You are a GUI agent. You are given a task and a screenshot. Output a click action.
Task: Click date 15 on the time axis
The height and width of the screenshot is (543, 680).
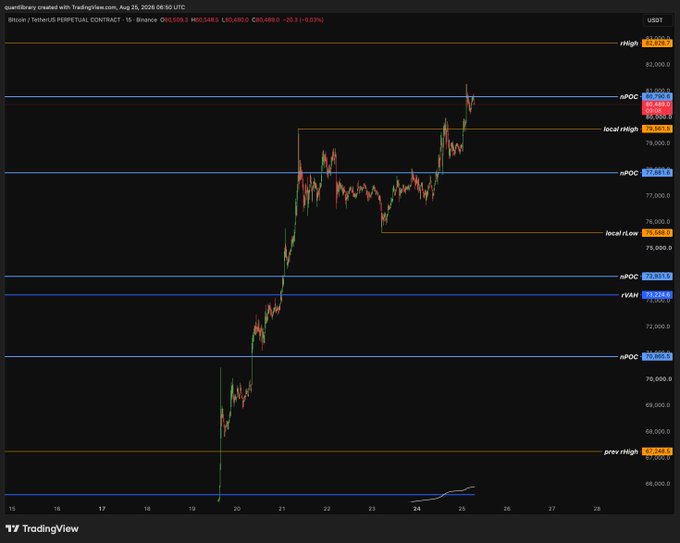12,509
